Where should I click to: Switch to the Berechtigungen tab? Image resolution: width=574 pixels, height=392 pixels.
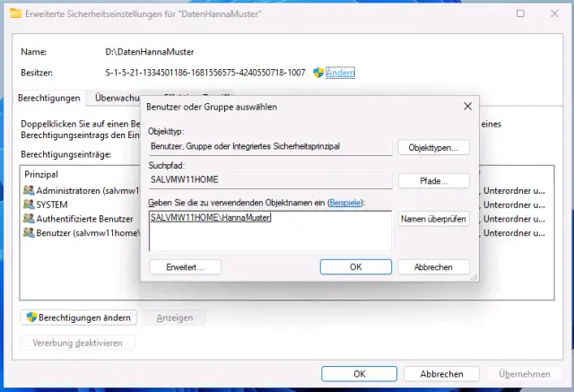pos(49,98)
